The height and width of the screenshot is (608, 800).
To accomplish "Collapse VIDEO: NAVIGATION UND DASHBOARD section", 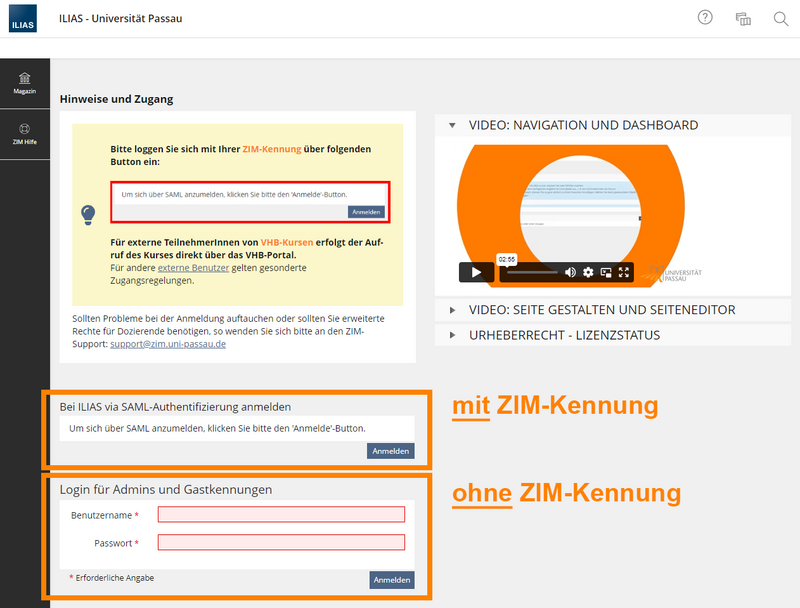I will [x=613, y=125].
